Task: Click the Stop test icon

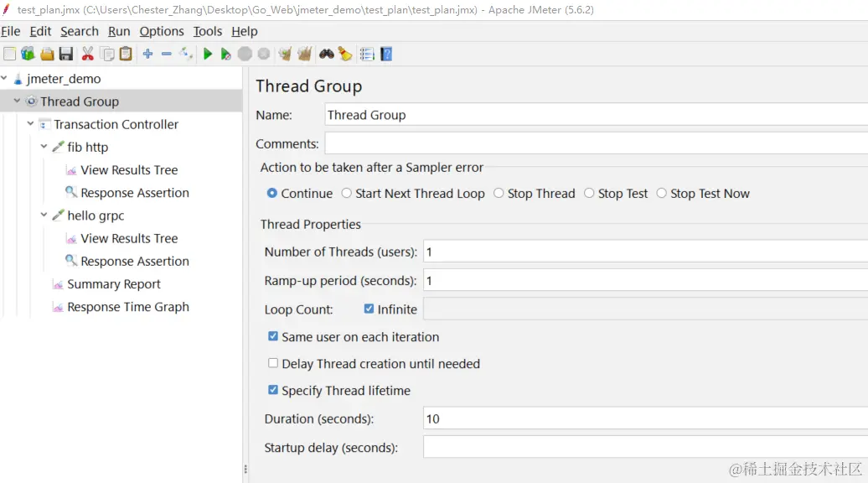Action: 245,54
